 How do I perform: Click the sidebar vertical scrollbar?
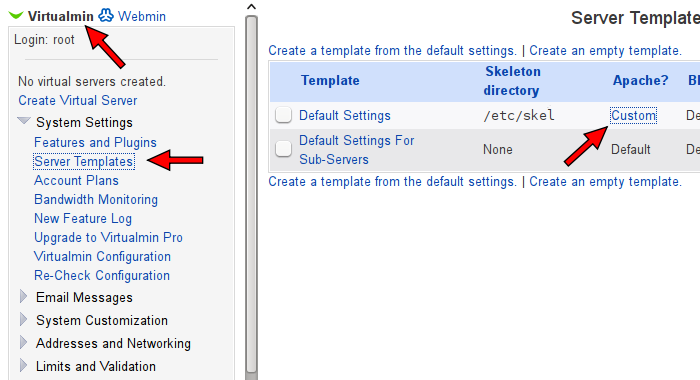251,194
